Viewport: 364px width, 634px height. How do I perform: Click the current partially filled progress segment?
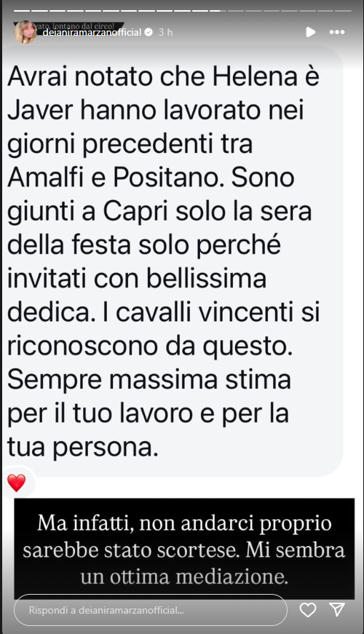click(x=216, y=10)
